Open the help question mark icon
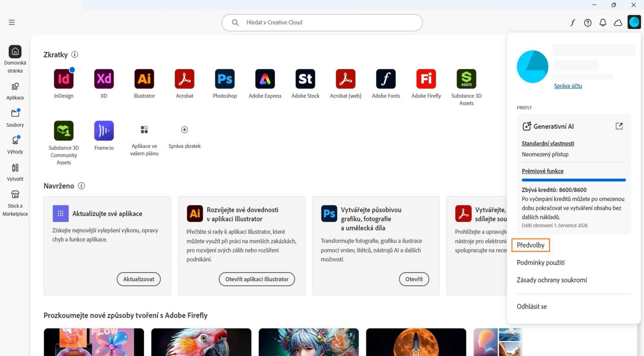Screen dimensions: 644x356 [x=588, y=22]
